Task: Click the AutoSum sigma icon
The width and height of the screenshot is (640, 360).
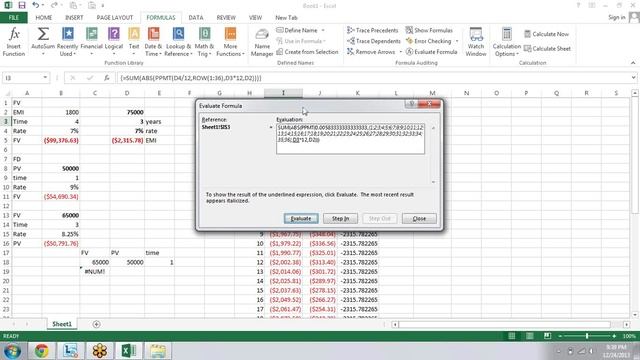Action: point(43,34)
